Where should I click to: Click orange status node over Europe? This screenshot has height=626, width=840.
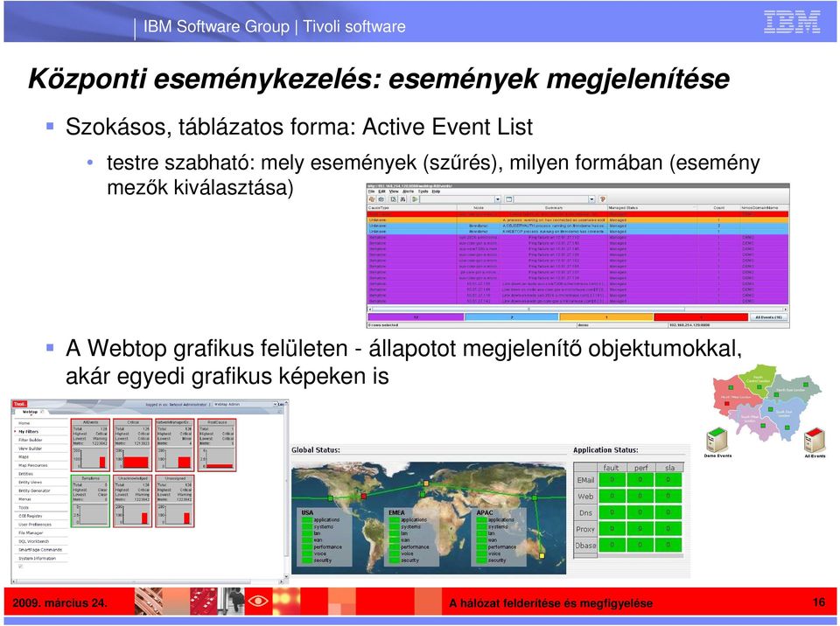[426, 483]
